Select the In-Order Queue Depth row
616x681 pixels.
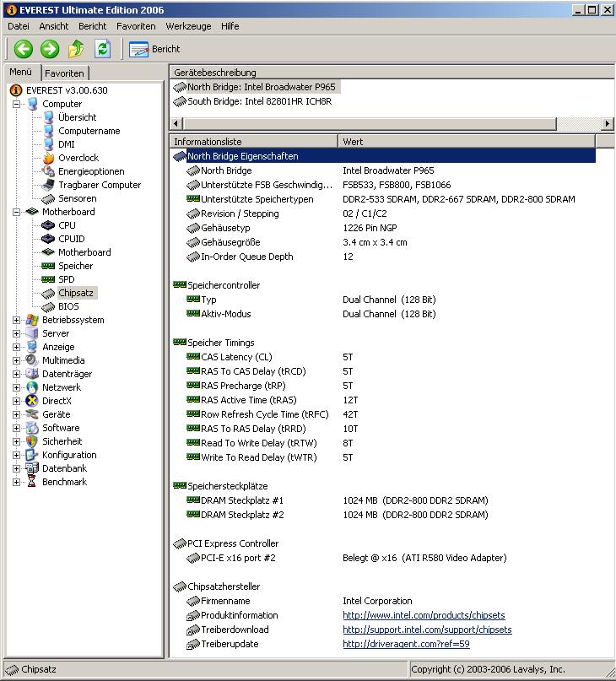(384, 257)
